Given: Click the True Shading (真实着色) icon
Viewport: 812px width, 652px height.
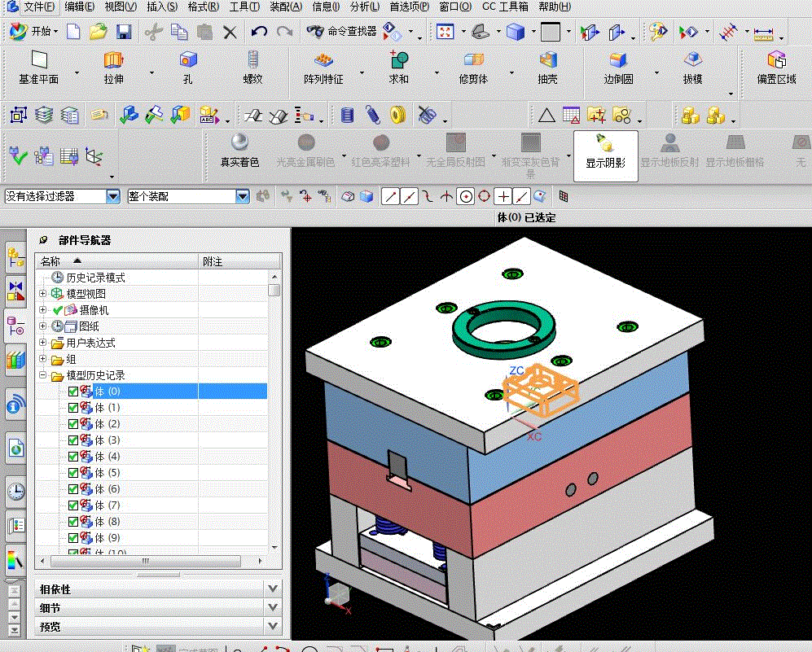Looking at the screenshot, I should tap(239, 151).
